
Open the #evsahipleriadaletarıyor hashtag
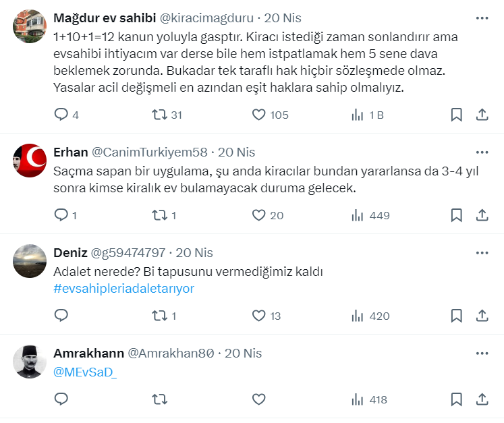123,289
